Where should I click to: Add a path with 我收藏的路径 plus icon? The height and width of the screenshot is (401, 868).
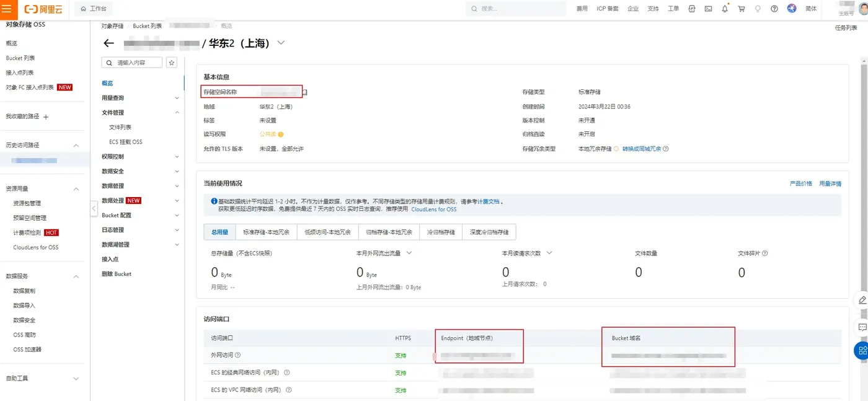[45, 117]
